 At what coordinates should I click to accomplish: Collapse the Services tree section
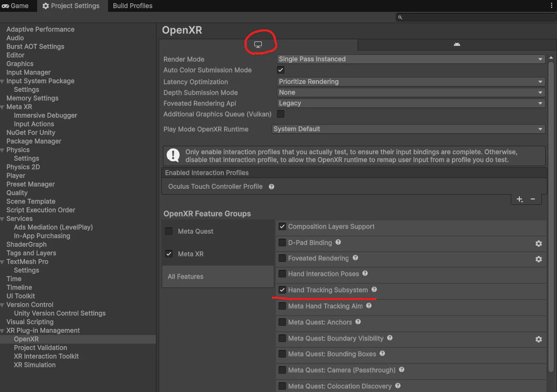click(x=3, y=219)
